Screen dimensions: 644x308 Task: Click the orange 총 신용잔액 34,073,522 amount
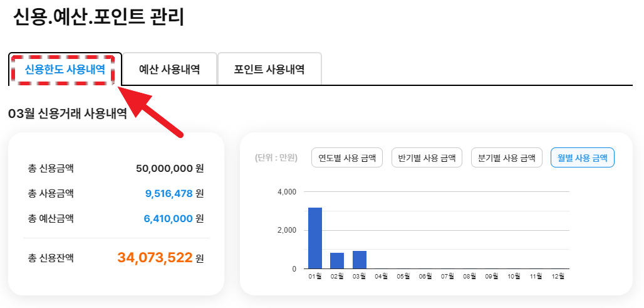point(155,257)
